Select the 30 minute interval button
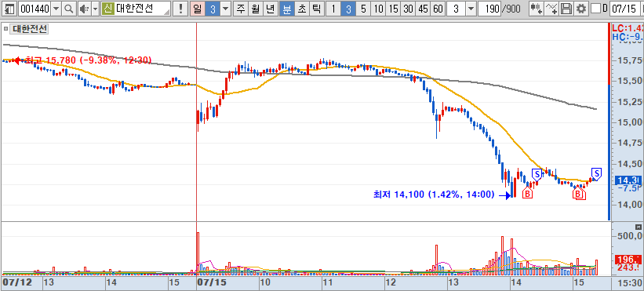This screenshot has height=291, width=644. click(408, 9)
